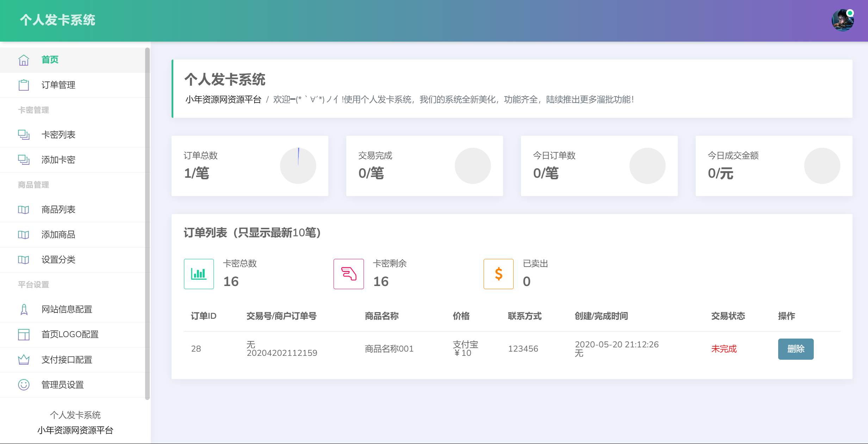This screenshot has width=868, height=444.
Task: Click the 管理员设置 smiley icon
Action: coord(23,385)
